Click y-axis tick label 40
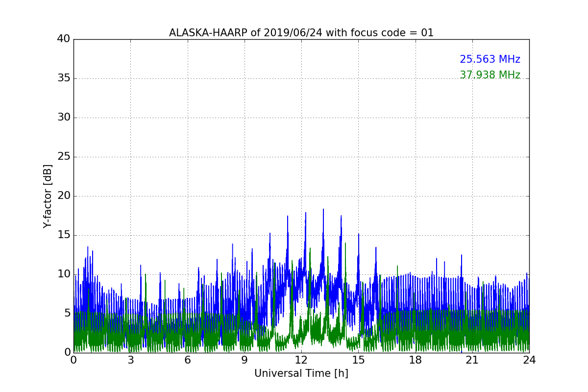Screen dimensions: 588x392 click(64, 39)
